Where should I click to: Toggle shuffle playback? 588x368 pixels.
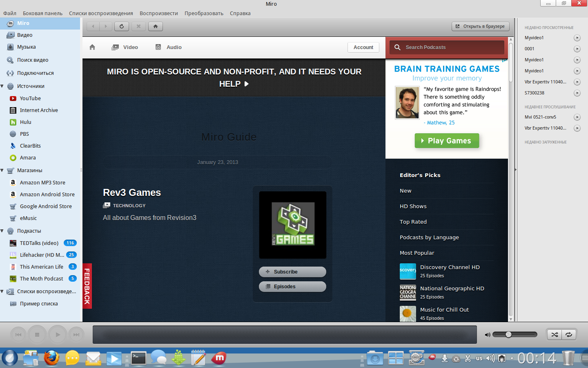[555, 334]
